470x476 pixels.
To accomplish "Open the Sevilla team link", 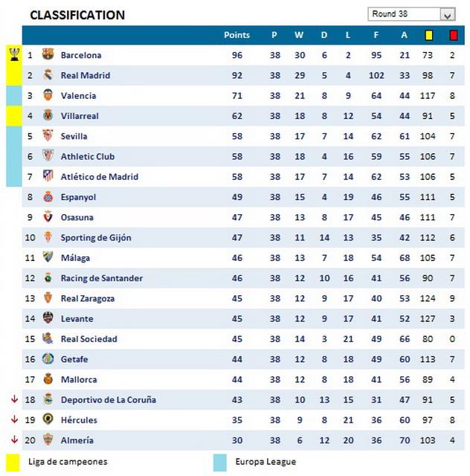I will (74, 136).
